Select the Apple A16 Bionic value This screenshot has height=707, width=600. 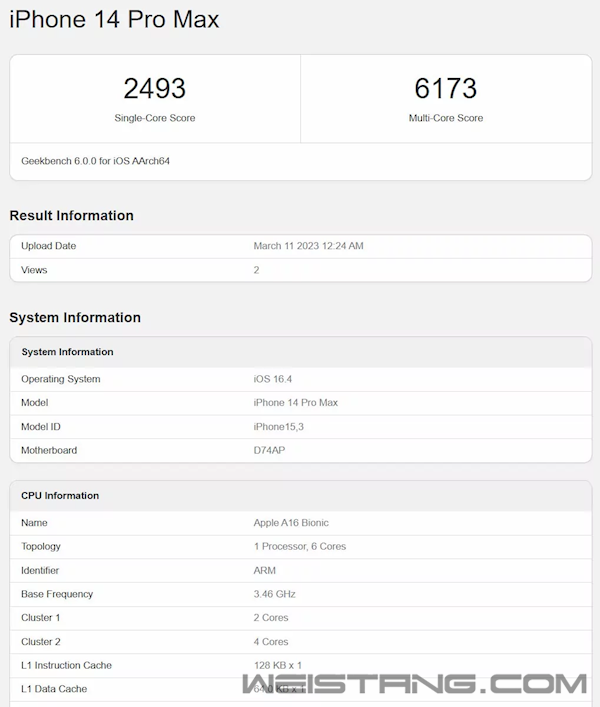pos(291,523)
